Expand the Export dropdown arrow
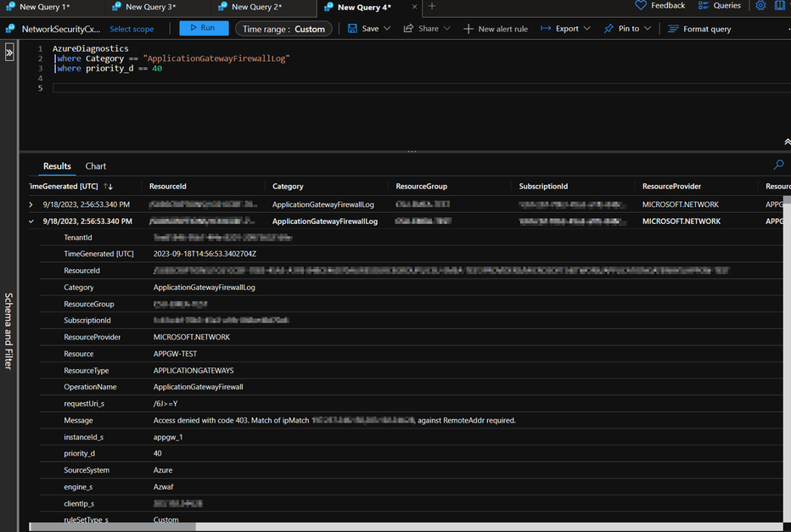 click(x=586, y=29)
